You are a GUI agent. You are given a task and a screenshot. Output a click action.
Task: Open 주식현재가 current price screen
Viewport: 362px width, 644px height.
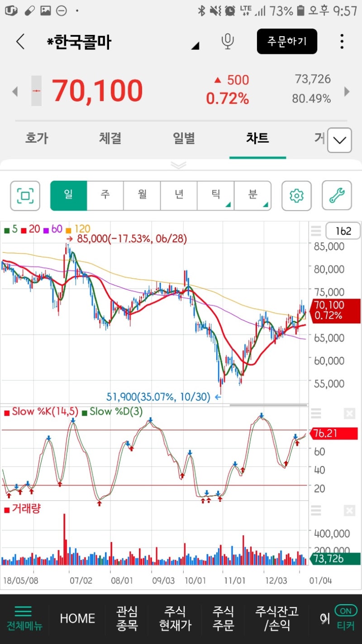coord(175,619)
